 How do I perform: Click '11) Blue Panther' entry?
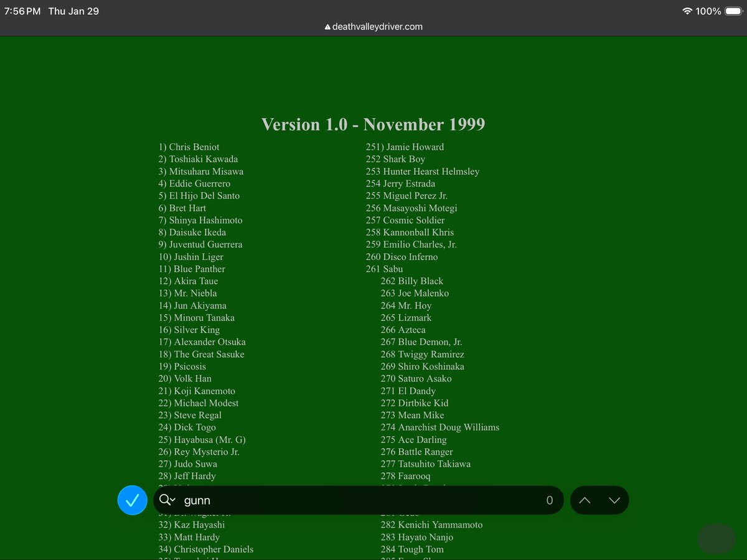click(x=192, y=269)
